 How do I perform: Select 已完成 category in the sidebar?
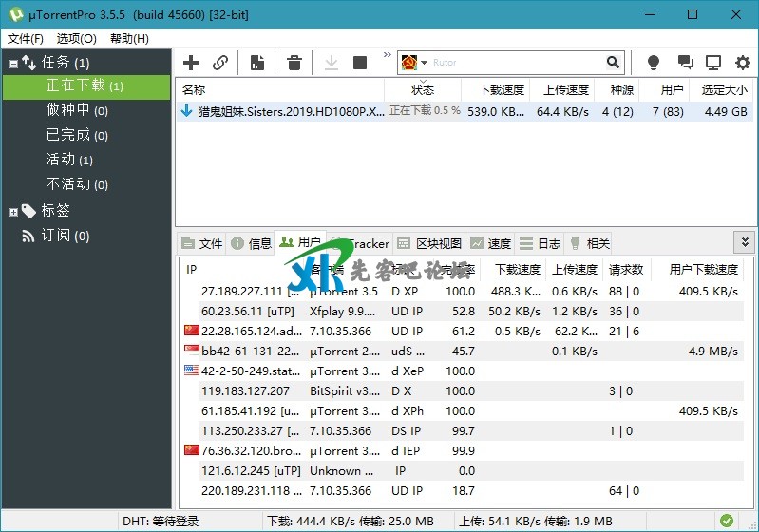coord(67,135)
